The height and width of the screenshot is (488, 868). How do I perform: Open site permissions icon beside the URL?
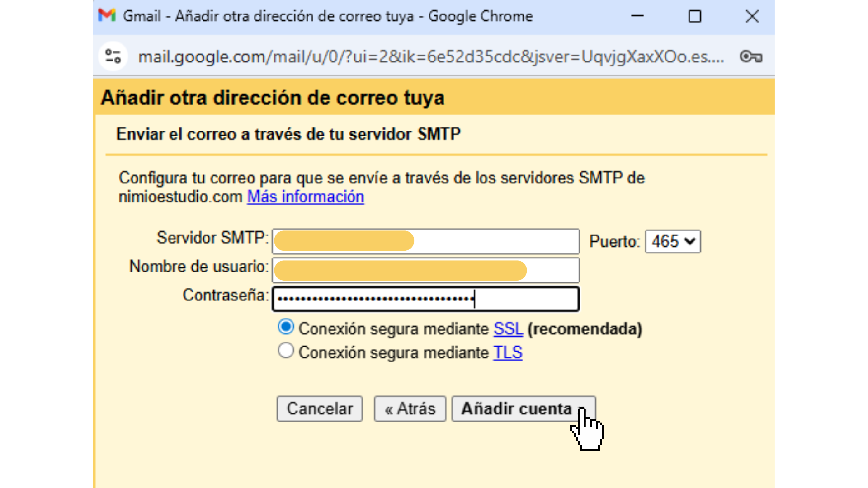(113, 56)
